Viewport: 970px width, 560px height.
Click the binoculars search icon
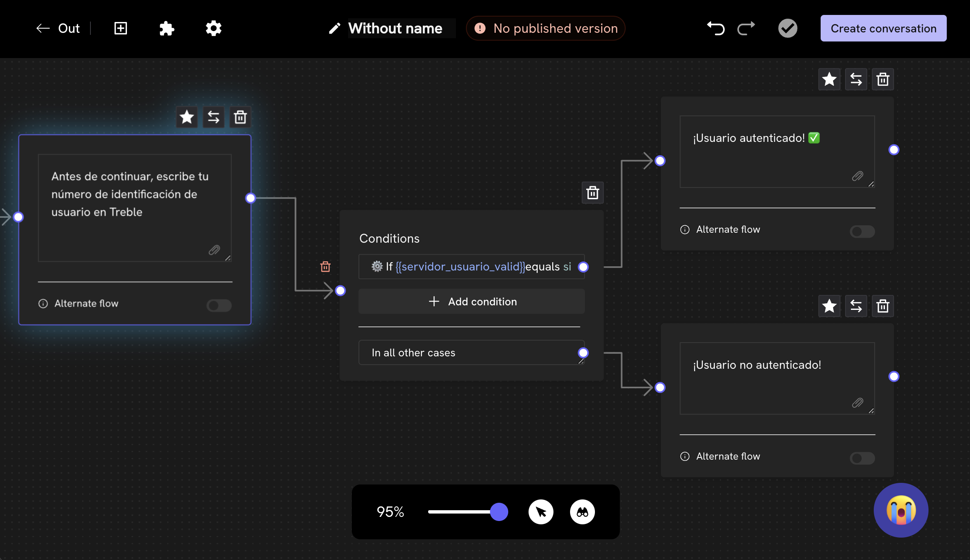tap(582, 512)
